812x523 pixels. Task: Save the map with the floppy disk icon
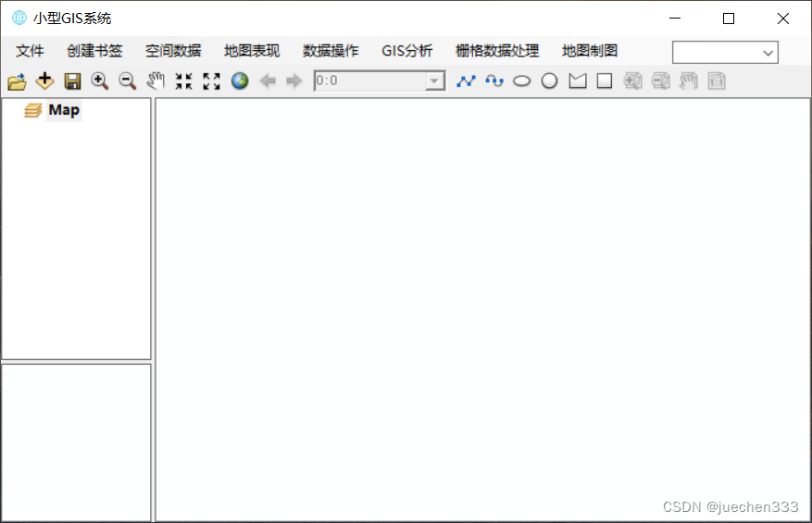(x=72, y=81)
